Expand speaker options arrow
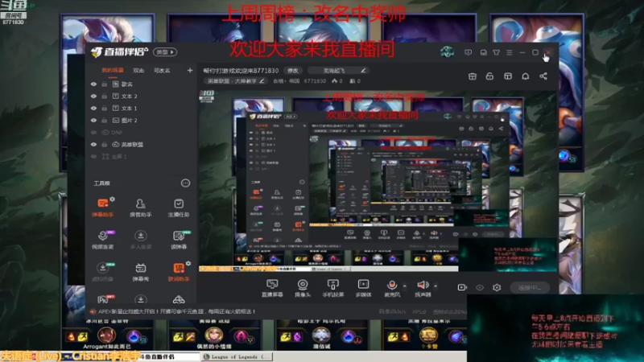The width and height of the screenshot is (644, 362). point(436,286)
